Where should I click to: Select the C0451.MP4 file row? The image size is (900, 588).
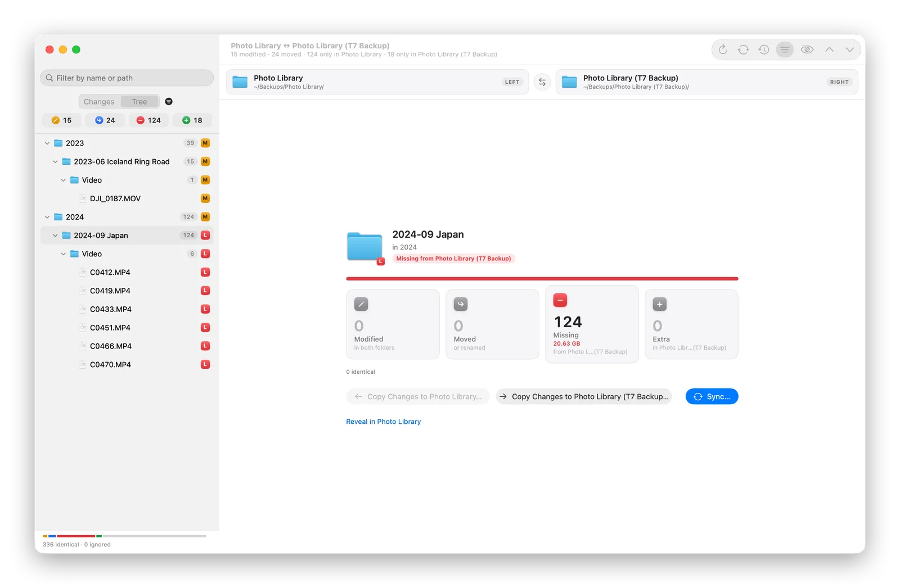coord(127,328)
